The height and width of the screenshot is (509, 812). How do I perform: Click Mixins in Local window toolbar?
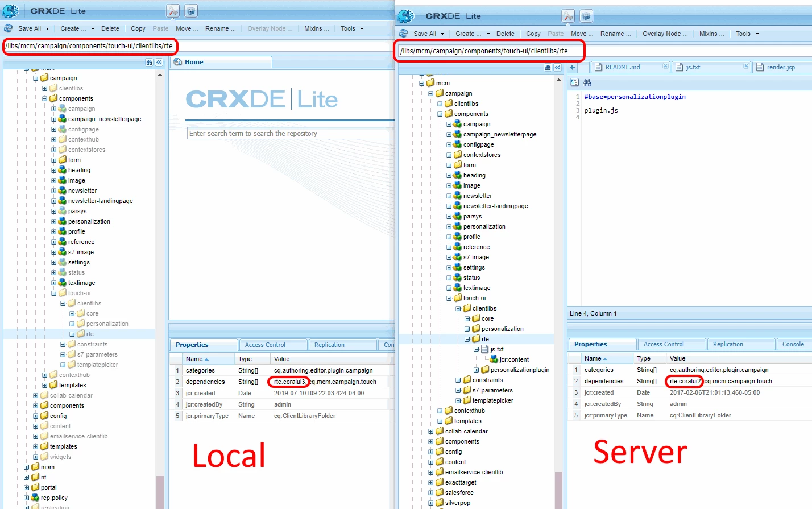pyautogui.click(x=316, y=28)
